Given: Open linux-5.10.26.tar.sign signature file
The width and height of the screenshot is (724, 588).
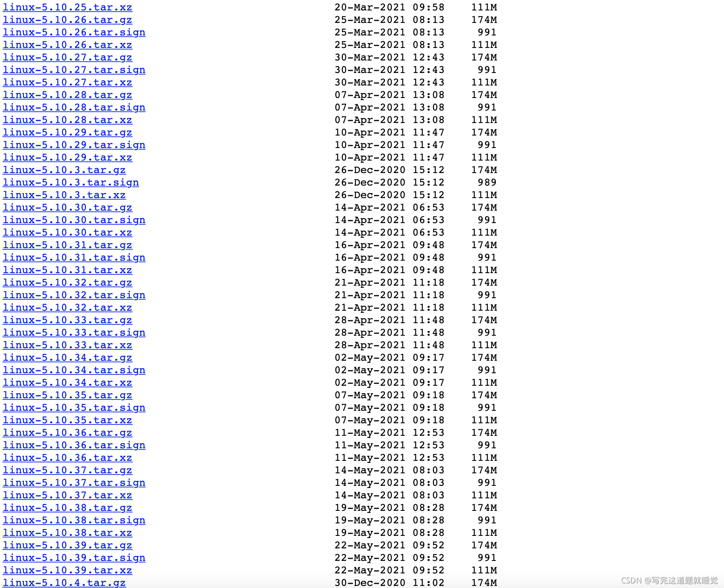Looking at the screenshot, I should (x=74, y=33).
